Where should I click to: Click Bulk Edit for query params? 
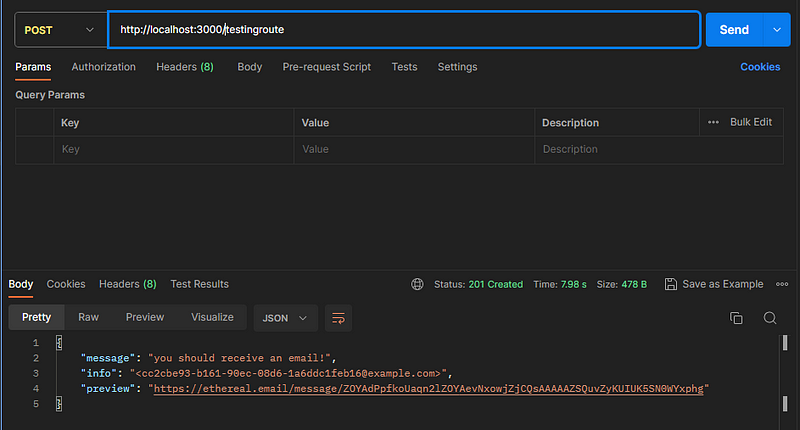pyautogui.click(x=750, y=122)
